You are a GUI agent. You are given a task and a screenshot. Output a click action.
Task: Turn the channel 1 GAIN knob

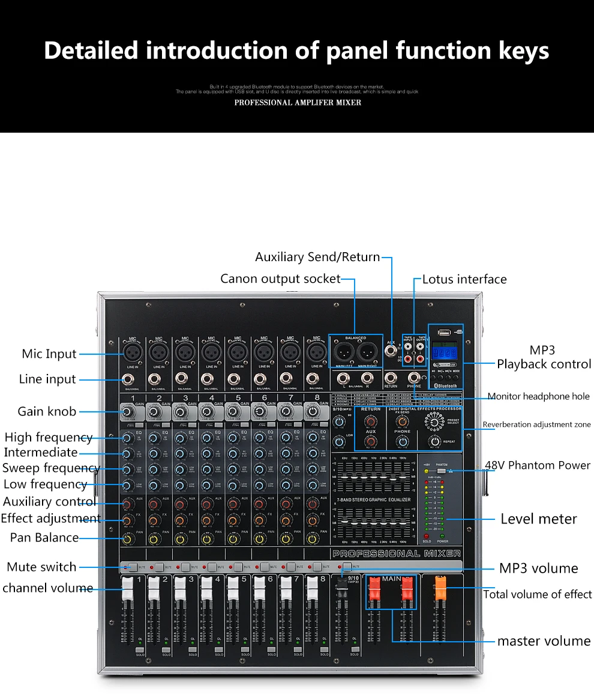128,412
